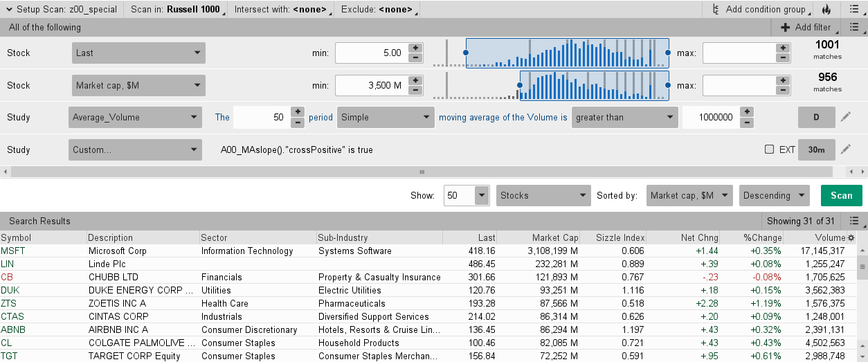The image size is (868, 362).
Task: Click Add filter button
Action: (805, 28)
